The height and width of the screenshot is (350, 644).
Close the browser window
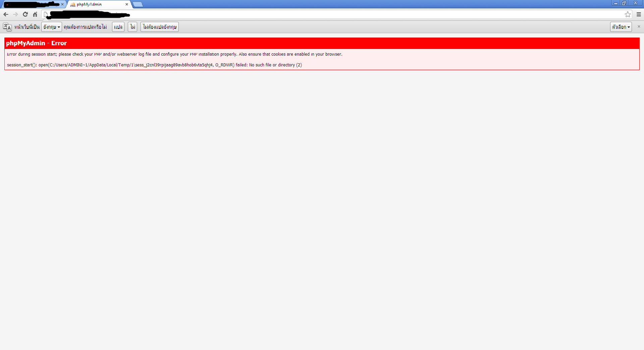coord(635,3)
